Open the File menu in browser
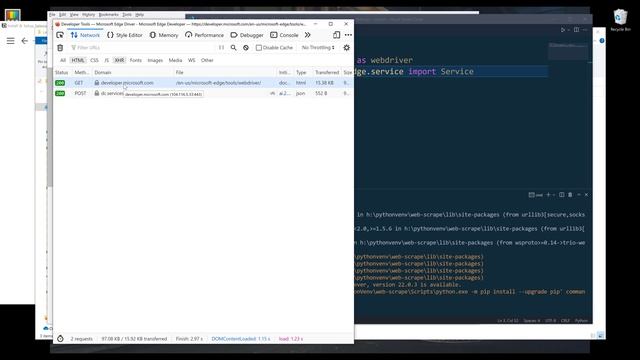Image resolution: width=640 pixels, height=360 pixels. point(52,15)
